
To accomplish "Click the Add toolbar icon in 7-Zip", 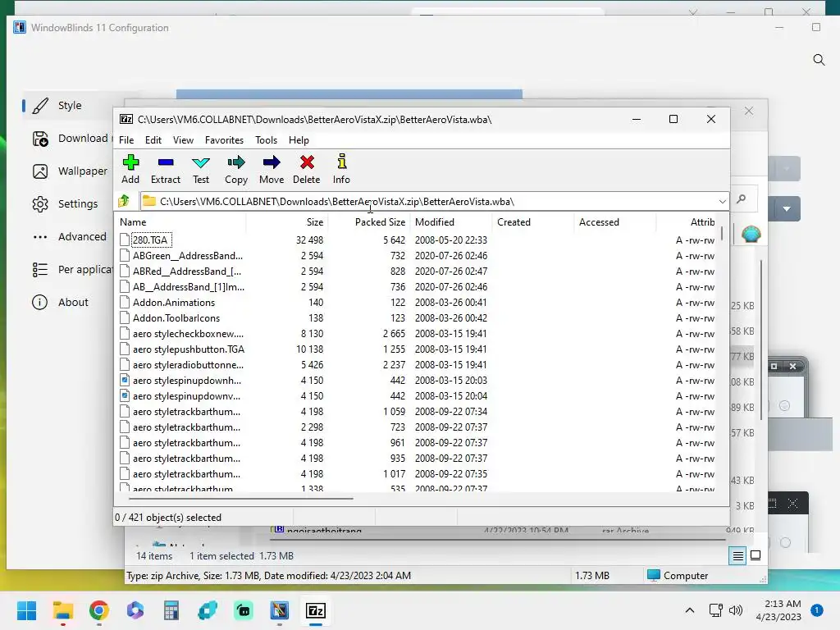I will pos(130,169).
